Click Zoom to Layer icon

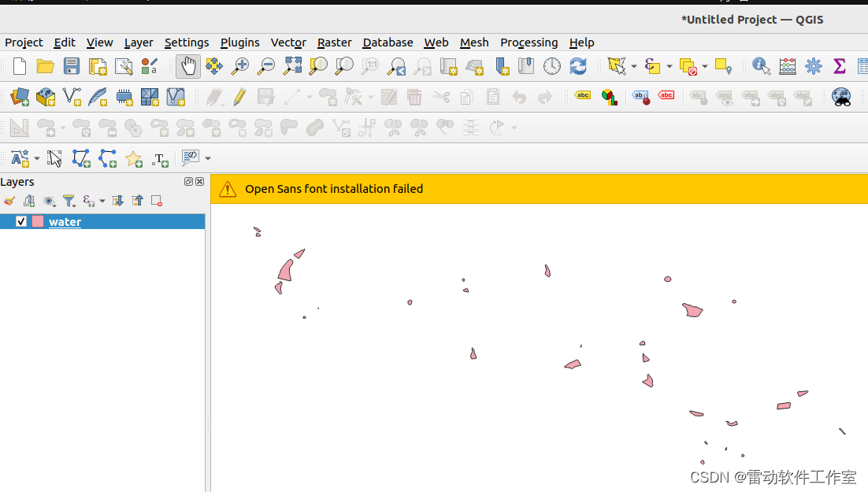[x=344, y=66]
